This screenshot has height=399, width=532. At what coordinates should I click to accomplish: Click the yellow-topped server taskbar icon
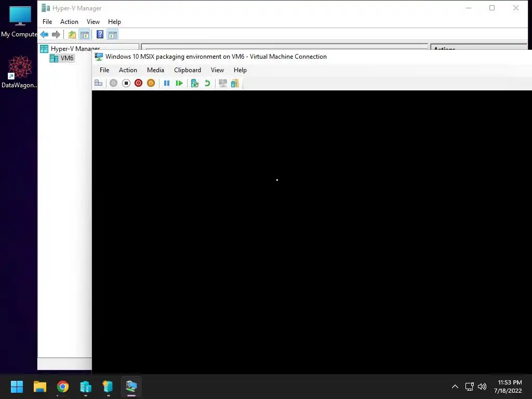click(108, 387)
